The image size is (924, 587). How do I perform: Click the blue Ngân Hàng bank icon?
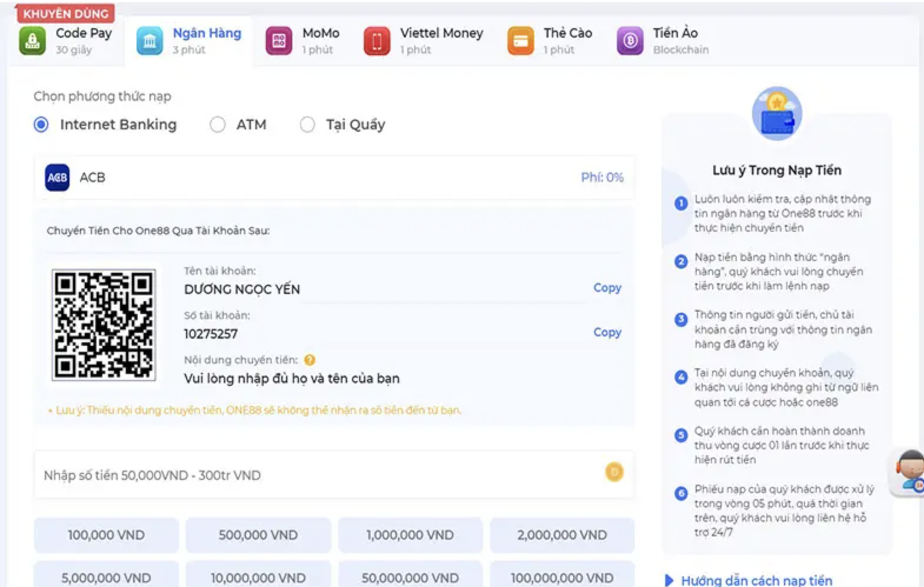pyautogui.click(x=149, y=41)
